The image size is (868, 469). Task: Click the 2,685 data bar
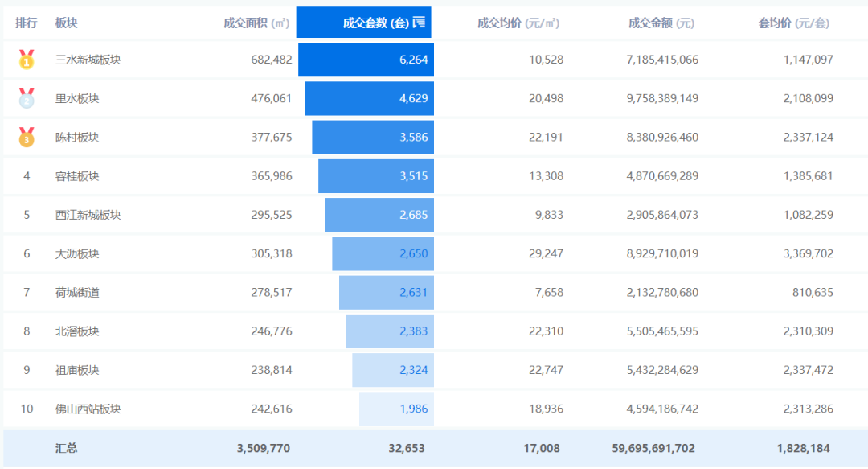pyautogui.click(x=379, y=215)
